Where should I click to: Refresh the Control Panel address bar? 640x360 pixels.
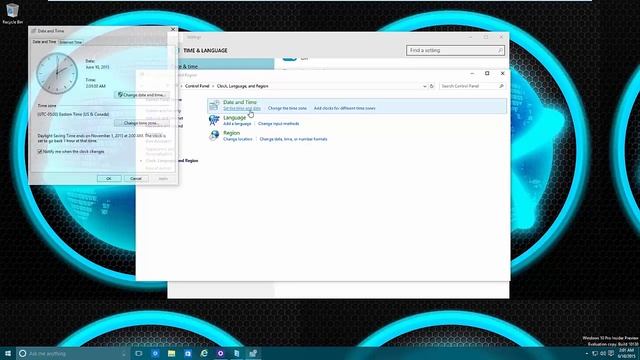(431, 86)
